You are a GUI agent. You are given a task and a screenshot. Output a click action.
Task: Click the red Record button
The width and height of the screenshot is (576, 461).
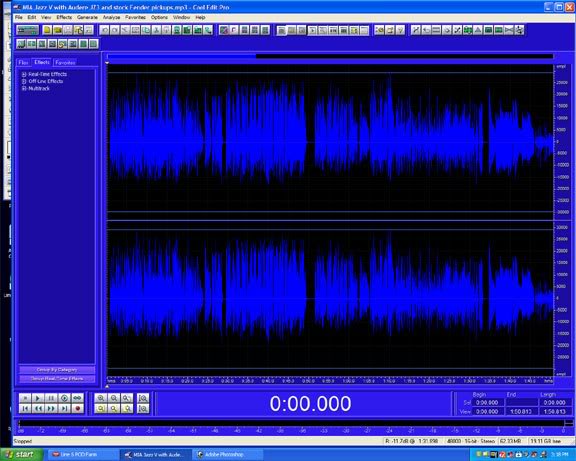(x=78, y=408)
